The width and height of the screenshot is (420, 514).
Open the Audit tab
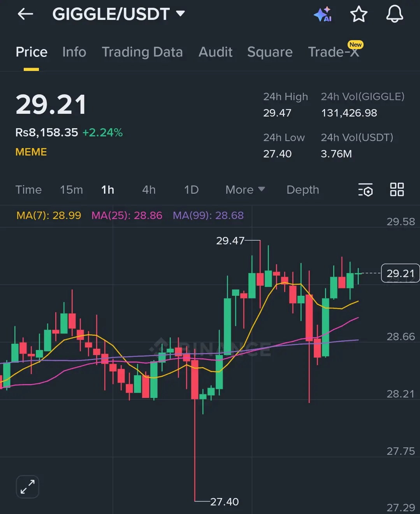[216, 52]
